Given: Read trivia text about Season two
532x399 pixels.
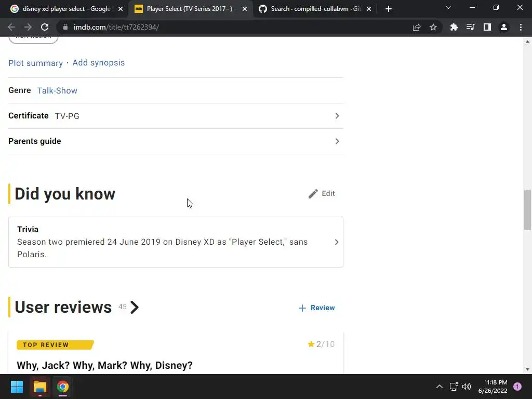Looking at the screenshot, I should point(163,248).
